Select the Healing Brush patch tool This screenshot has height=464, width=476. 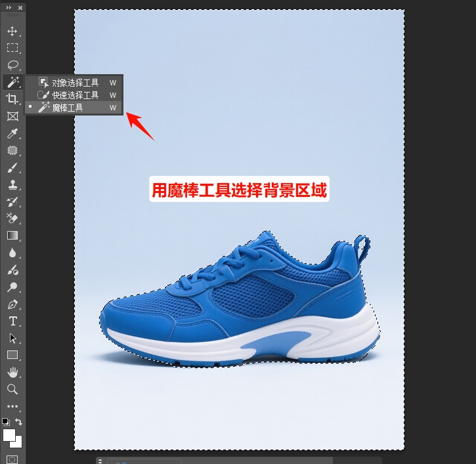[12, 150]
